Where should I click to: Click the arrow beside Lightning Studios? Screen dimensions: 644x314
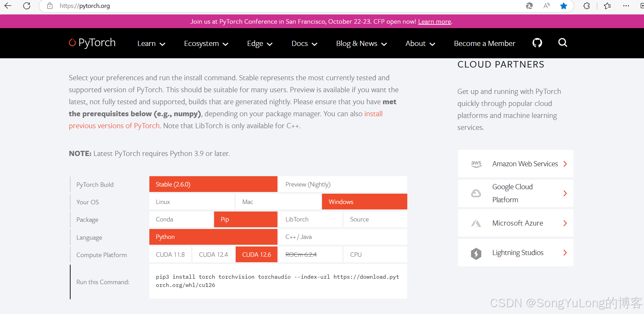pos(565,253)
